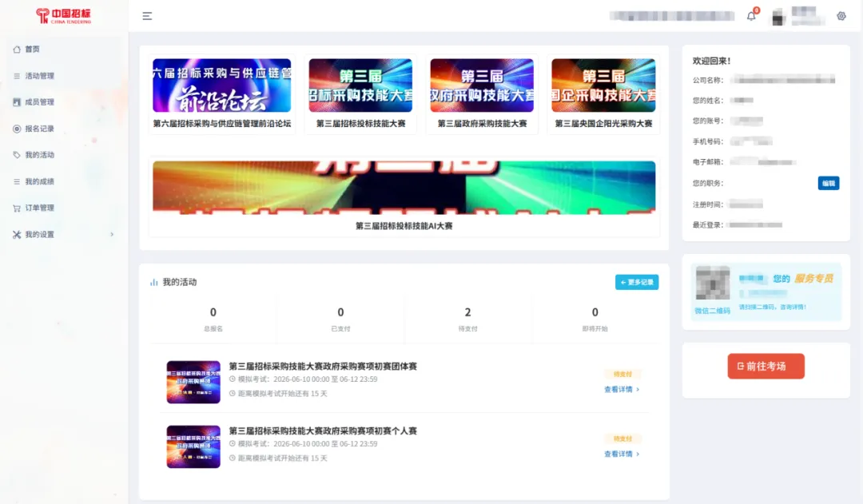Open chevron next to first 查看详情

click(638, 390)
